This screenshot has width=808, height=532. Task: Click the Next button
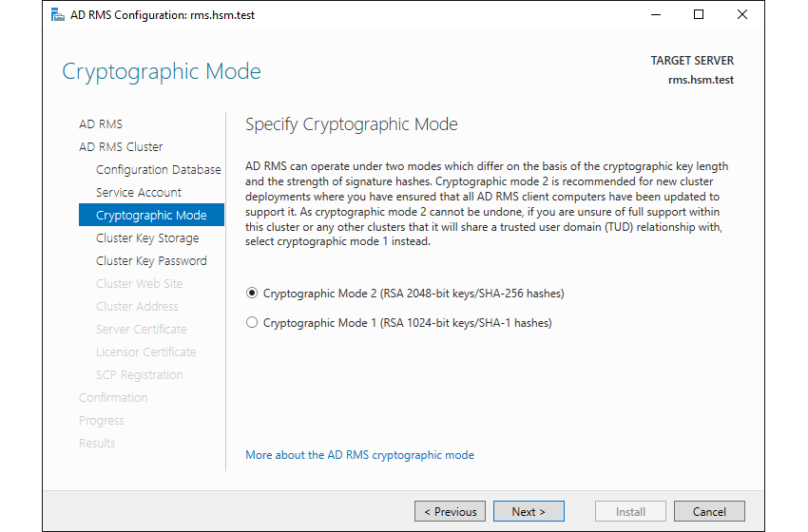coord(529,511)
